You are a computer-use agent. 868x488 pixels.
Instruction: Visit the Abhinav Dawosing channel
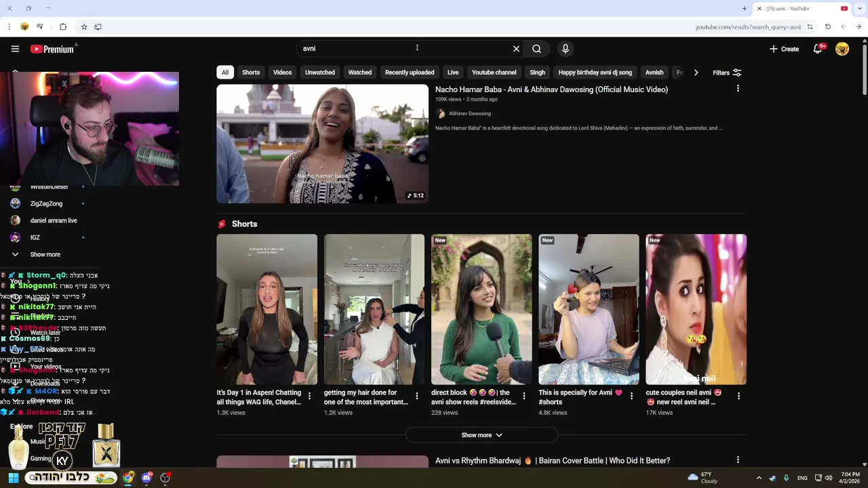coord(469,114)
